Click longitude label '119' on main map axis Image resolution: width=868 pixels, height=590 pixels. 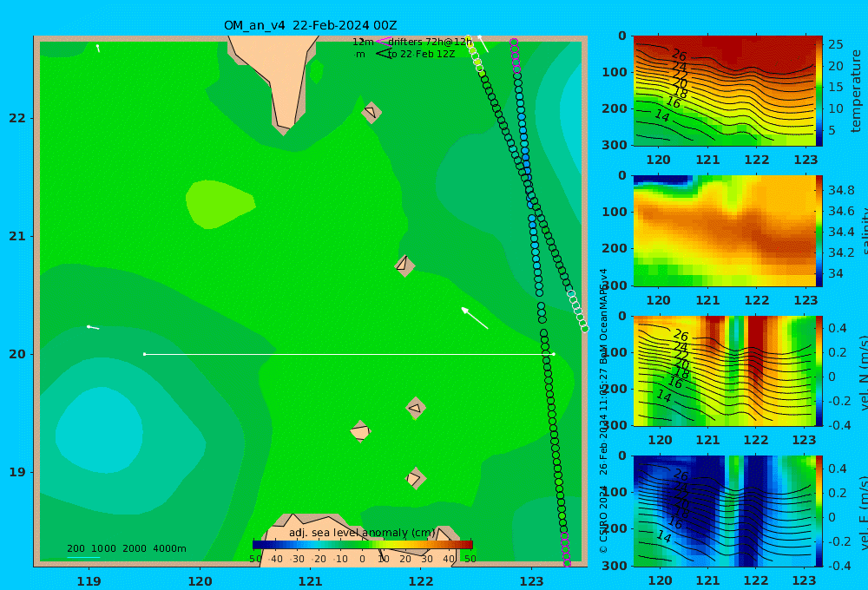(89, 581)
